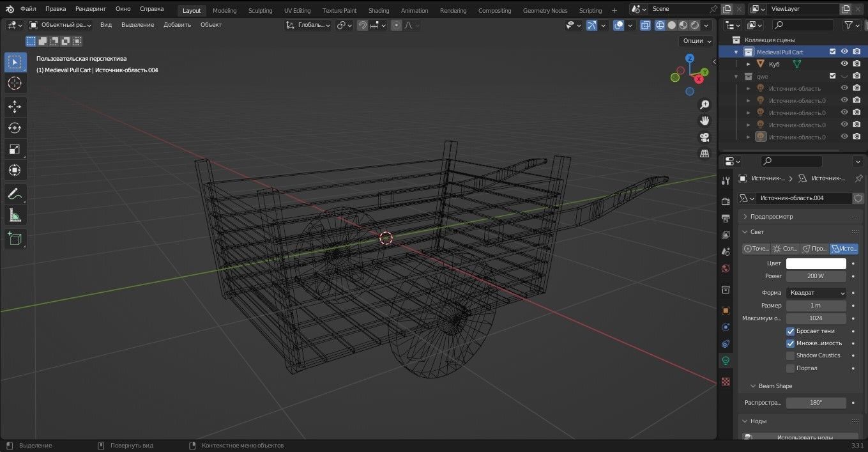Screen dimensions: 868x452
Task: Expand Куб tree item arrow
Action: (x=749, y=64)
